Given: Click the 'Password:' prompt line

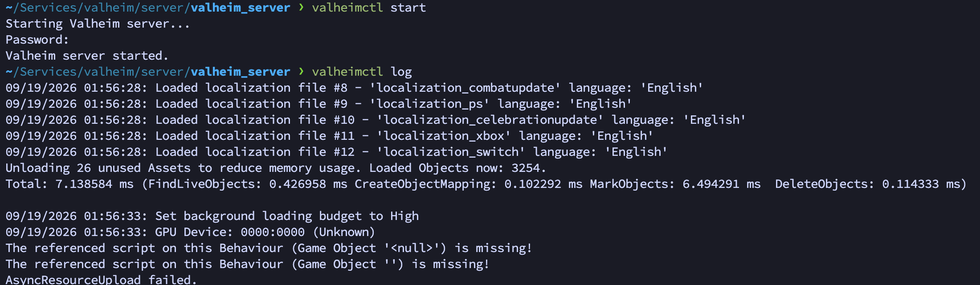Looking at the screenshot, I should pos(37,40).
